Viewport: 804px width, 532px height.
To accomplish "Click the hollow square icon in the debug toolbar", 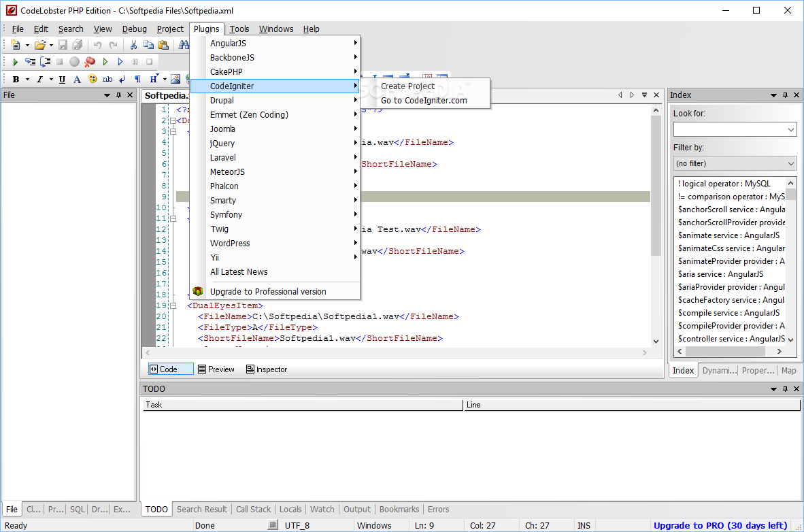I will [149, 62].
